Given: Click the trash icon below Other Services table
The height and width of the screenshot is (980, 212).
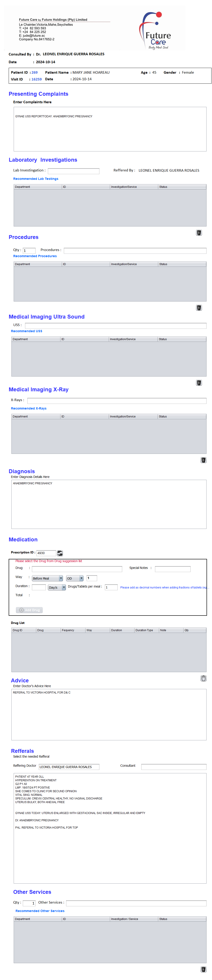Looking at the screenshot, I should [203, 969].
